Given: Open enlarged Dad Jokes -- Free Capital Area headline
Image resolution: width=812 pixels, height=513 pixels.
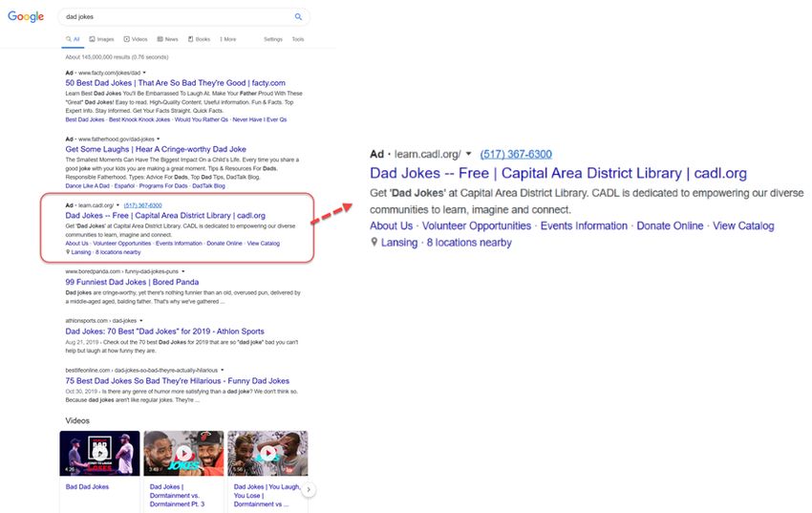Looking at the screenshot, I should [558, 174].
